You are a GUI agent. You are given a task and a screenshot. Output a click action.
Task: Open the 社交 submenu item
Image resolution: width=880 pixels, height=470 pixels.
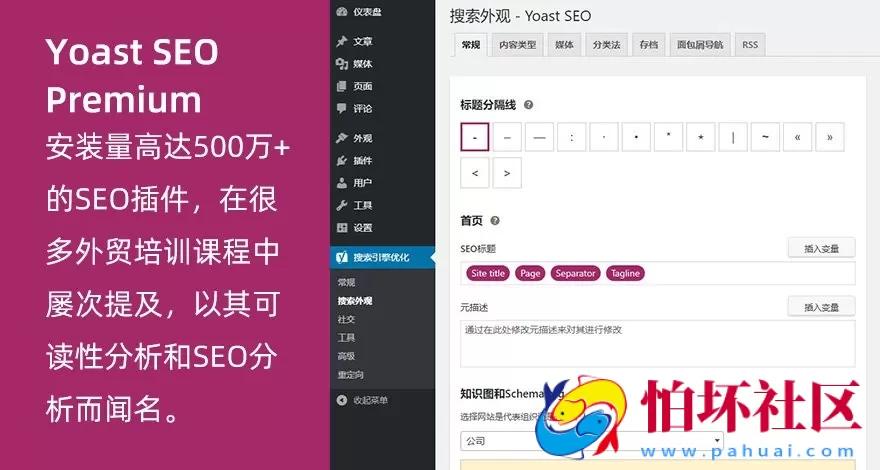click(346, 319)
